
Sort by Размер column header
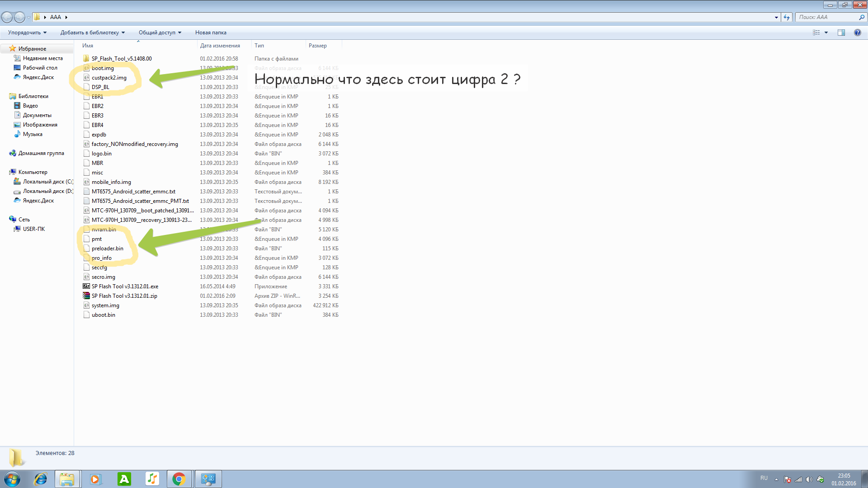pyautogui.click(x=318, y=46)
